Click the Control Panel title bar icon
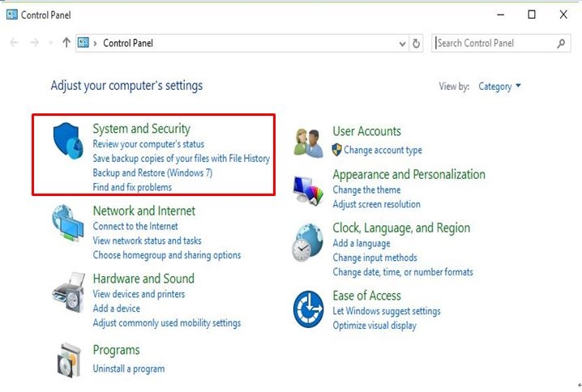Screen dimensions: 582x392 tap(12, 15)
